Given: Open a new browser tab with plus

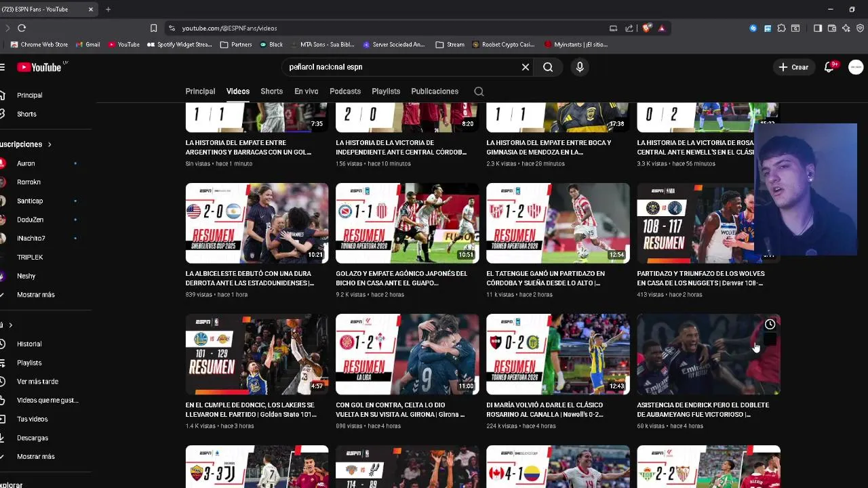Looking at the screenshot, I should tap(108, 9).
